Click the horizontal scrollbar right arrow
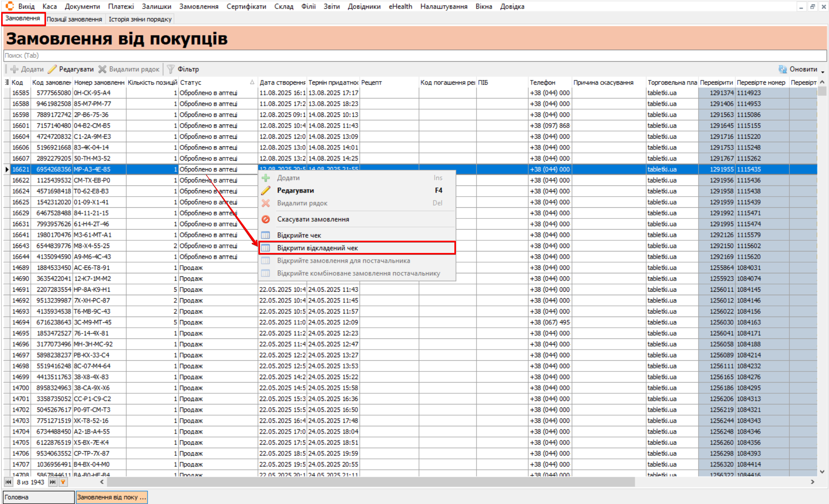 [x=812, y=482]
